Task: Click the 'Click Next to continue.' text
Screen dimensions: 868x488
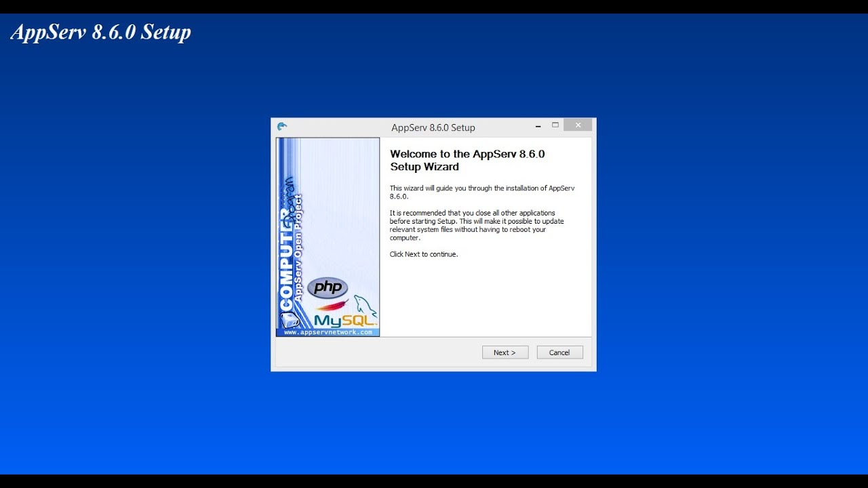Action: click(424, 254)
